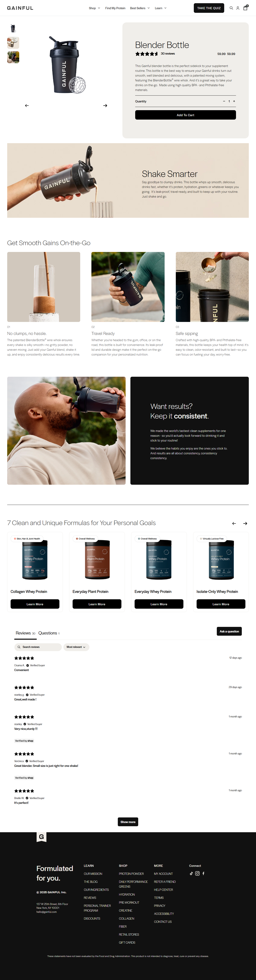The width and height of the screenshot is (256, 980).
Task: Open the shopping cart bag icon
Action: click(x=245, y=8)
